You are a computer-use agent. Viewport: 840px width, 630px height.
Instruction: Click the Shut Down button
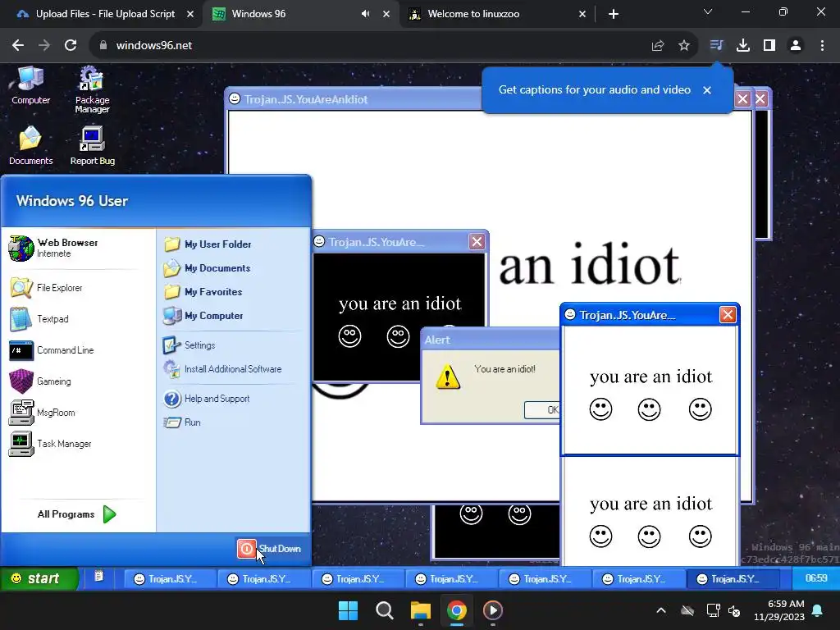tap(269, 549)
